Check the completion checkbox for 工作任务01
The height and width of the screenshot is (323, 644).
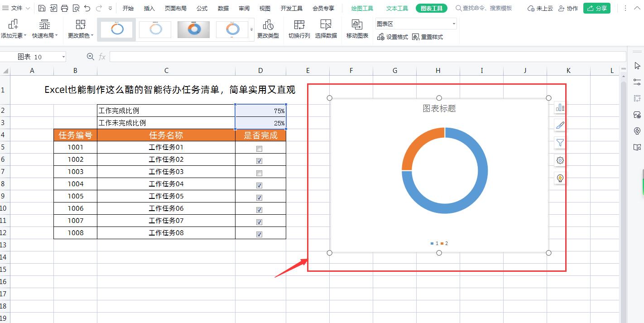pos(259,148)
